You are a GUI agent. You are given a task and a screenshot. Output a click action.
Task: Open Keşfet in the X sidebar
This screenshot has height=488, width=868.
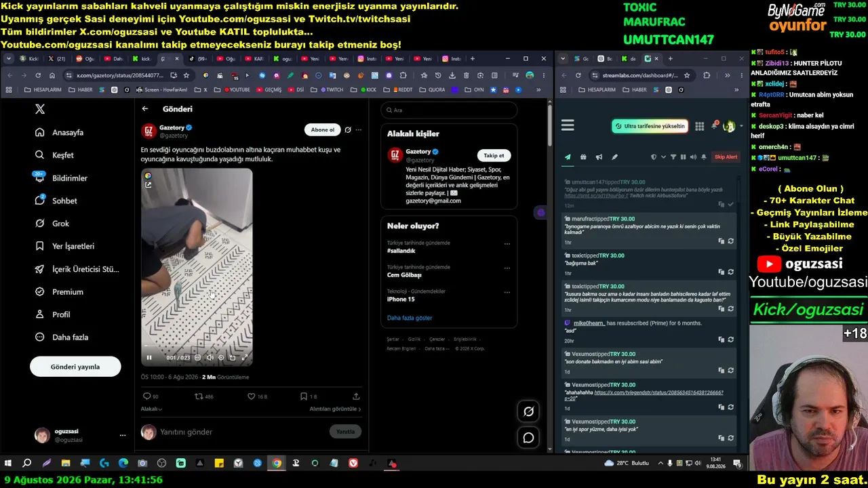(x=55, y=155)
